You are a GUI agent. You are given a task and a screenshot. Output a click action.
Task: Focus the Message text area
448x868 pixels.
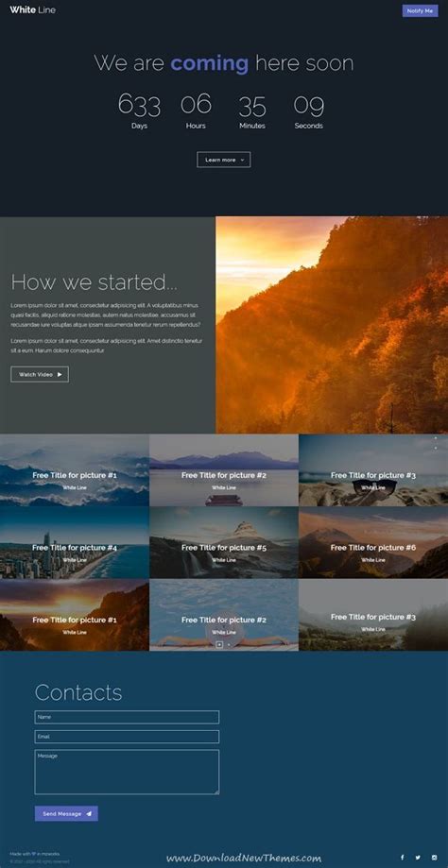(x=127, y=773)
